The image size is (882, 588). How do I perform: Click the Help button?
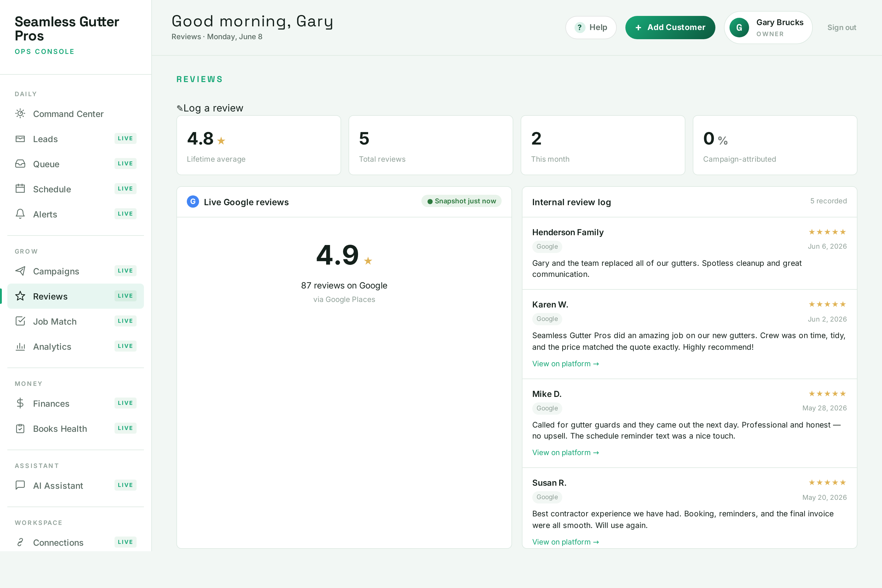point(591,27)
